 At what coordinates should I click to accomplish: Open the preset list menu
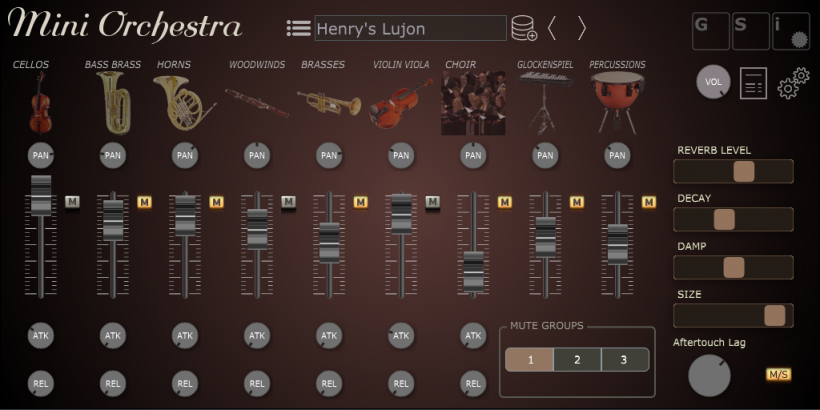click(298, 29)
